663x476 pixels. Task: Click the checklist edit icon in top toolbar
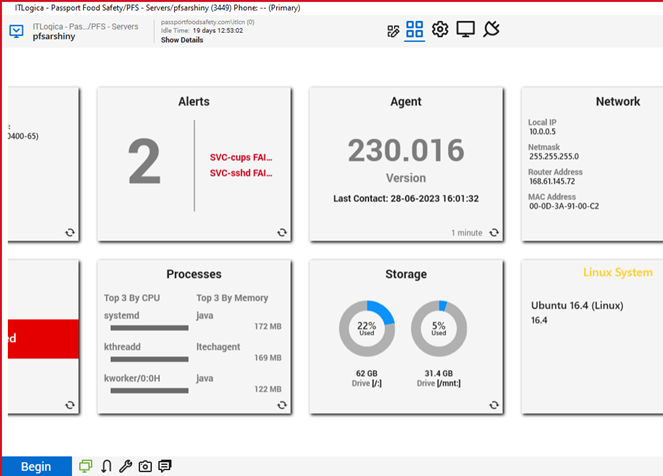tap(393, 31)
